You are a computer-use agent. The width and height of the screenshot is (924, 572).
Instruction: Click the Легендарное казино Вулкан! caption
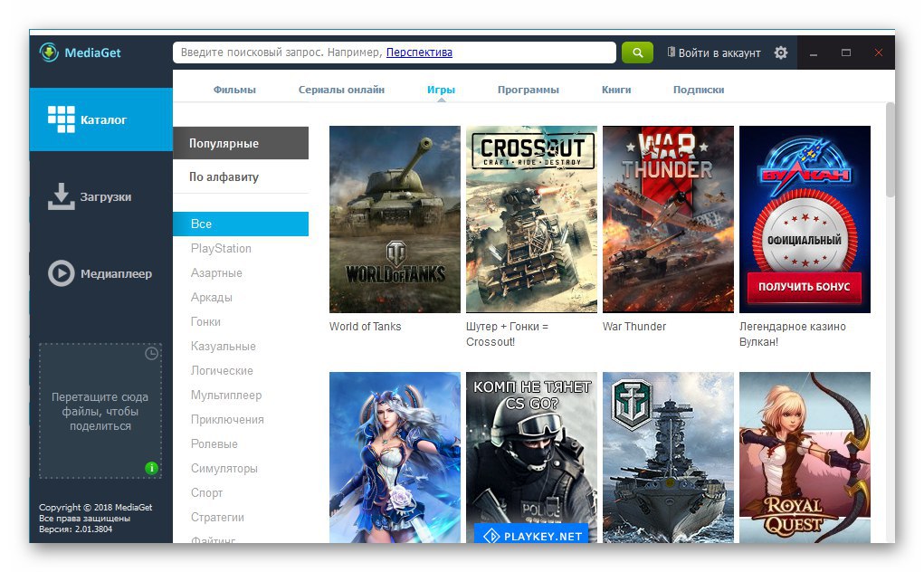[x=793, y=334]
